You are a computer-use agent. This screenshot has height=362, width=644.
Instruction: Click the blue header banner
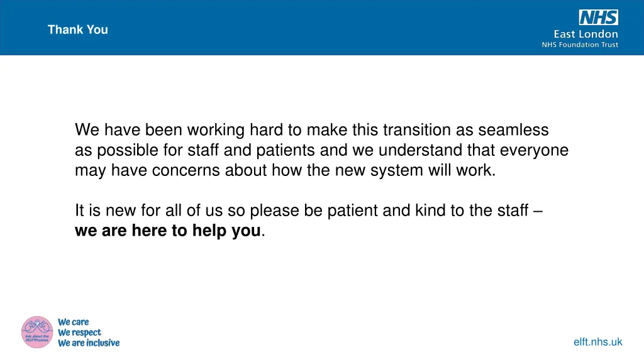(322, 28)
